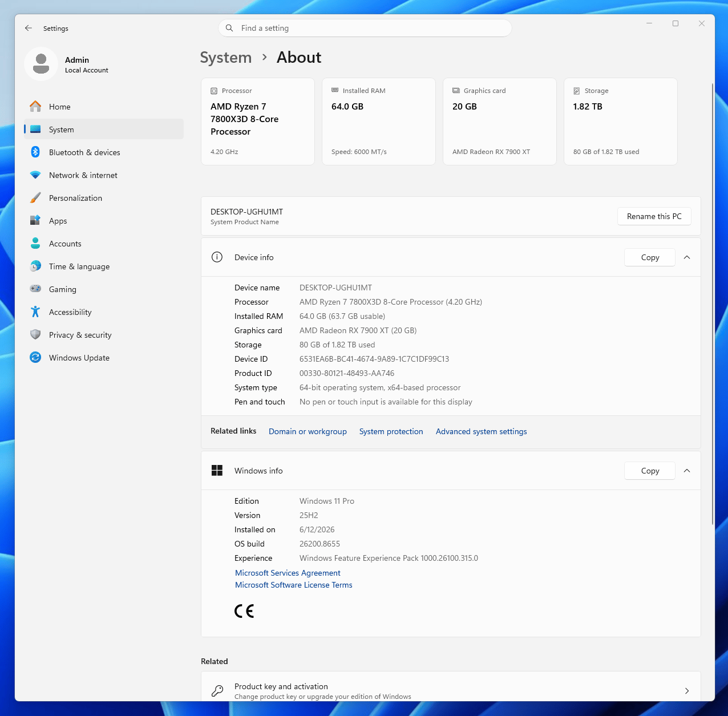The height and width of the screenshot is (716, 728).
Task: Select Privacy & security section
Action: tap(104, 335)
